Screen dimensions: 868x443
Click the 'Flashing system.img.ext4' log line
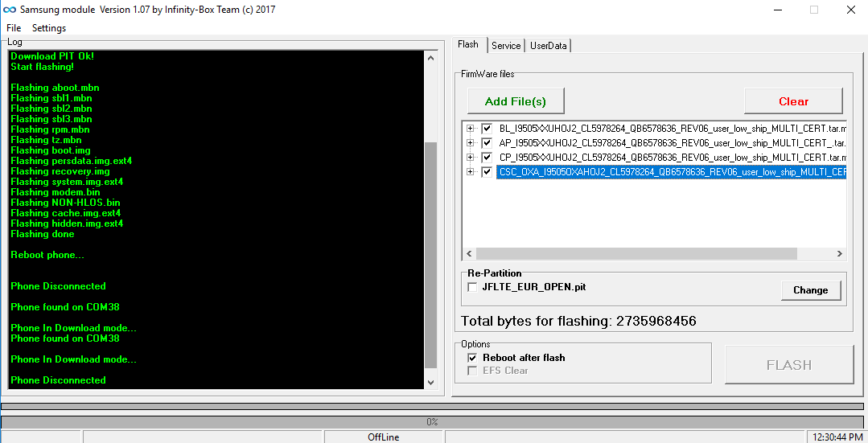coord(67,182)
